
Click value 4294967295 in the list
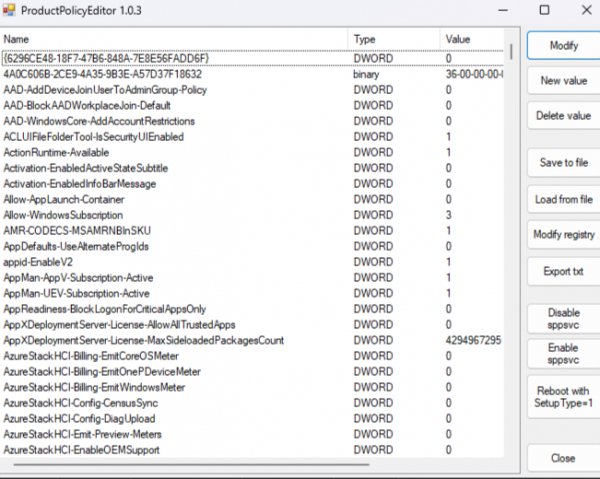pos(473,341)
